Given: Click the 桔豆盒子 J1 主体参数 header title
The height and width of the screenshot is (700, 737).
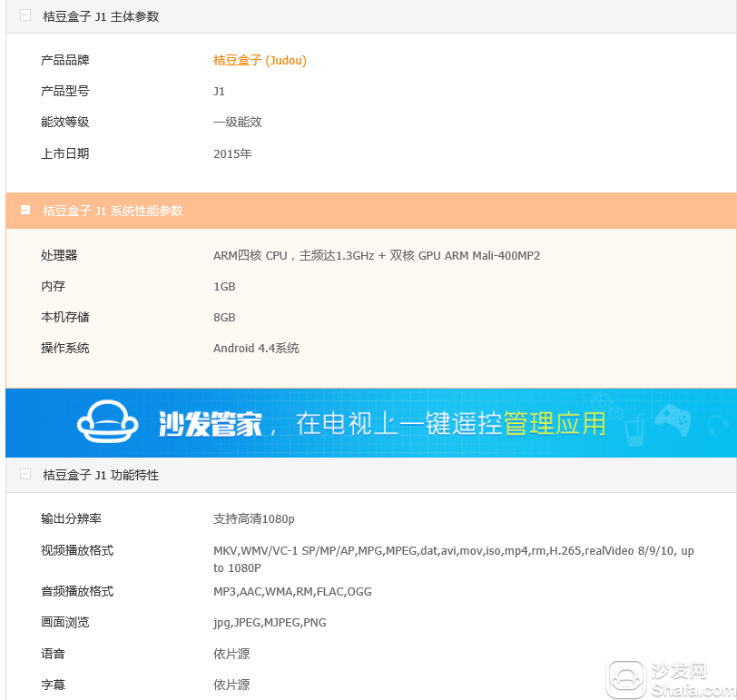Looking at the screenshot, I should (101, 16).
